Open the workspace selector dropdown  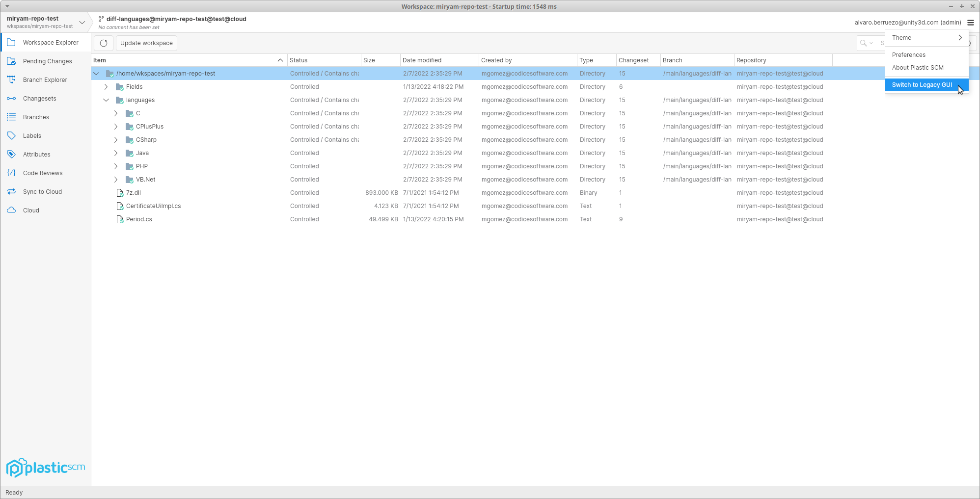pos(82,22)
